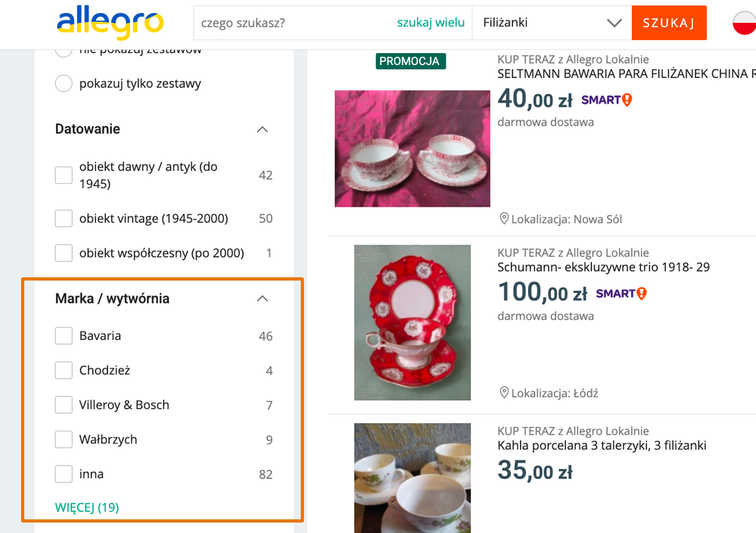
Task: Click location pin icon for Łódź
Action: (x=504, y=393)
